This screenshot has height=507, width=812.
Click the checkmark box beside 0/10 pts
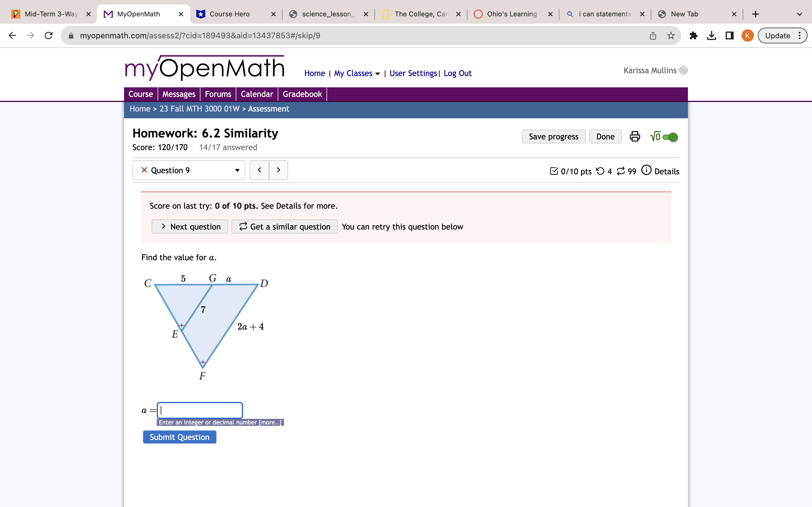[x=555, y=171]
